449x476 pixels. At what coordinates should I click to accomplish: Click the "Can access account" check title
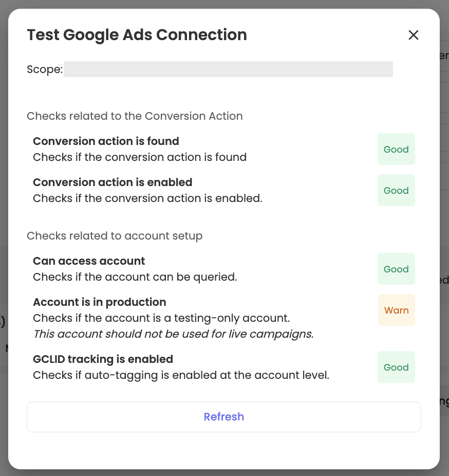click(x=89, y=261)
